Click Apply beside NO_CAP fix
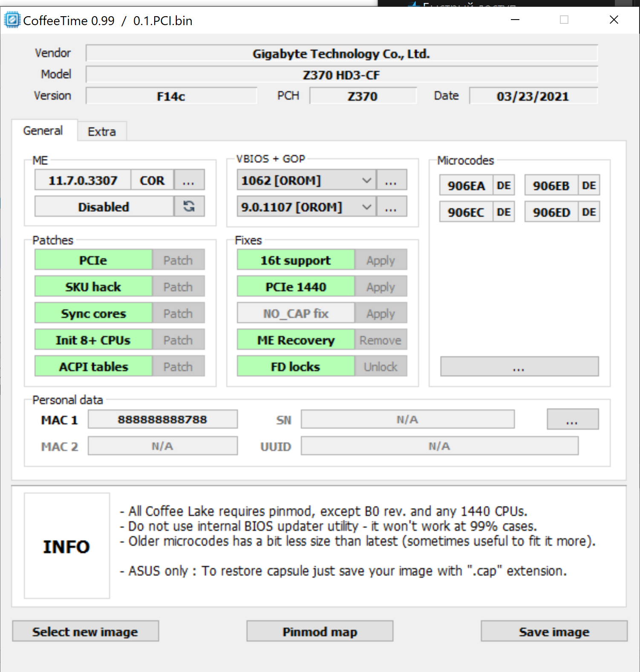 coord(381,313)
